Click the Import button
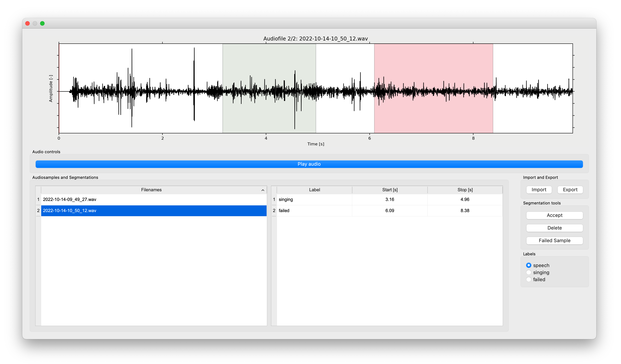 [x=539, y=190]
